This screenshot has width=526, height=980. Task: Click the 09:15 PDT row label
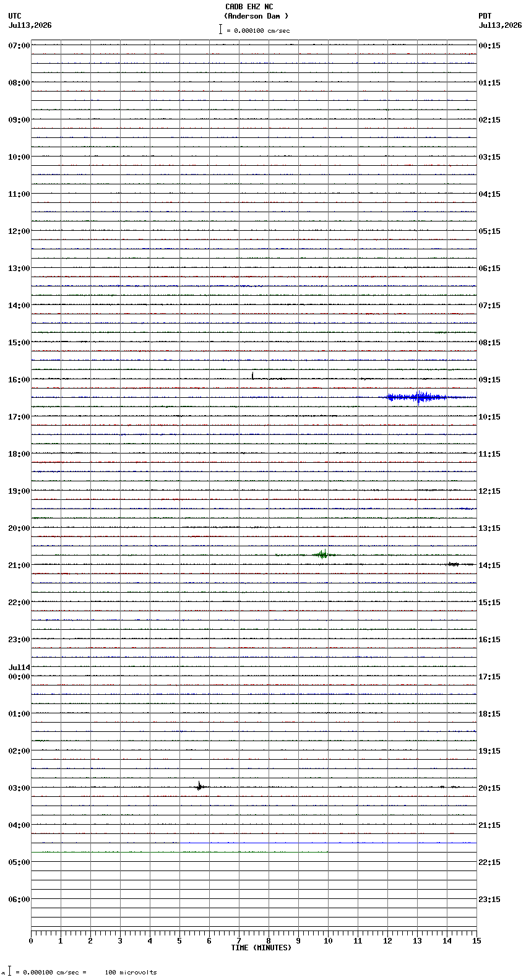tap(489, 380)
